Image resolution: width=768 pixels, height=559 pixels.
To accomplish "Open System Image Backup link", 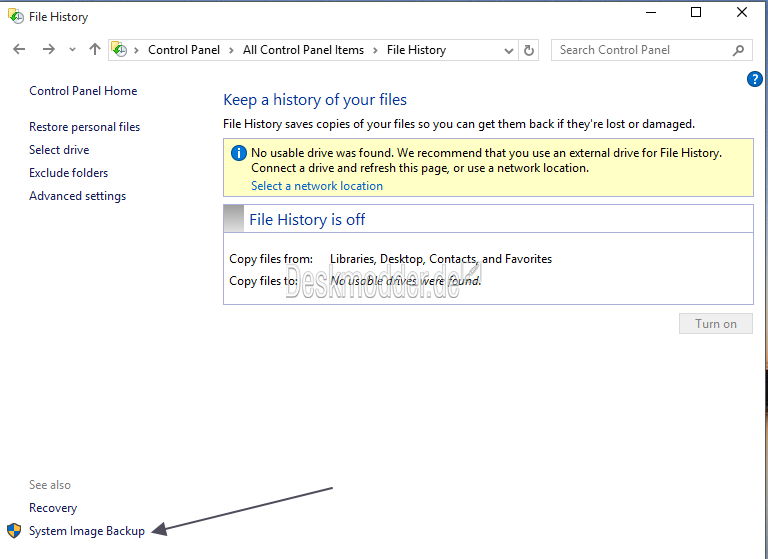I will click(x=87, y=531).
